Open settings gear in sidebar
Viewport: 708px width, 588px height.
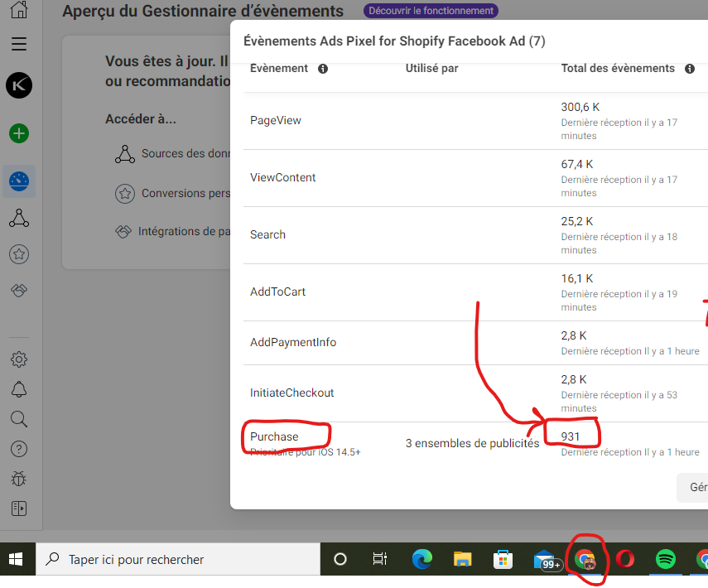[x=19, y=359]
